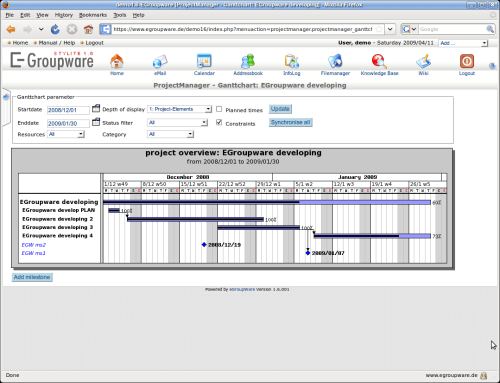Click the EGroupware develop PLAN row label

tap(59, 210)
